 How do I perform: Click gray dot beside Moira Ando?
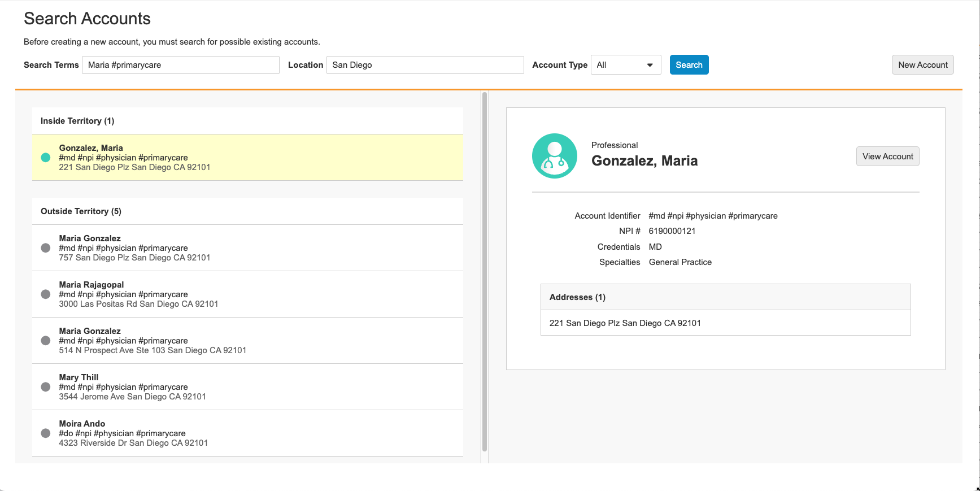click(46, 433)
